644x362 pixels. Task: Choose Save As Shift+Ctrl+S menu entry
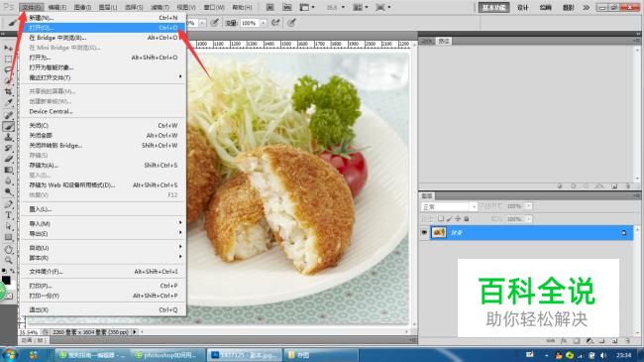click(x=103, y=166)
